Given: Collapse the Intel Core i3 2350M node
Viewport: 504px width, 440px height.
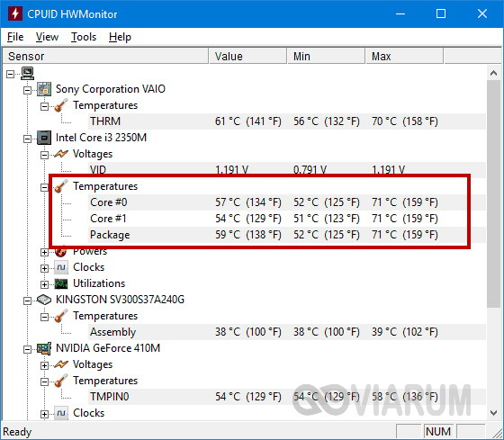Looking at the screenshot, I should [x=27, y=139].
